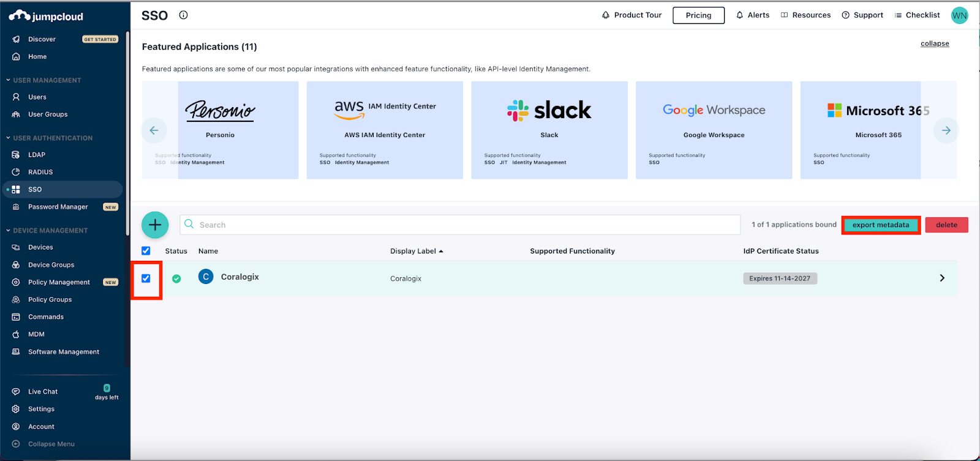Click the Pricing button
This screenshot has height=461, width=980.
(x=698, y=15)
